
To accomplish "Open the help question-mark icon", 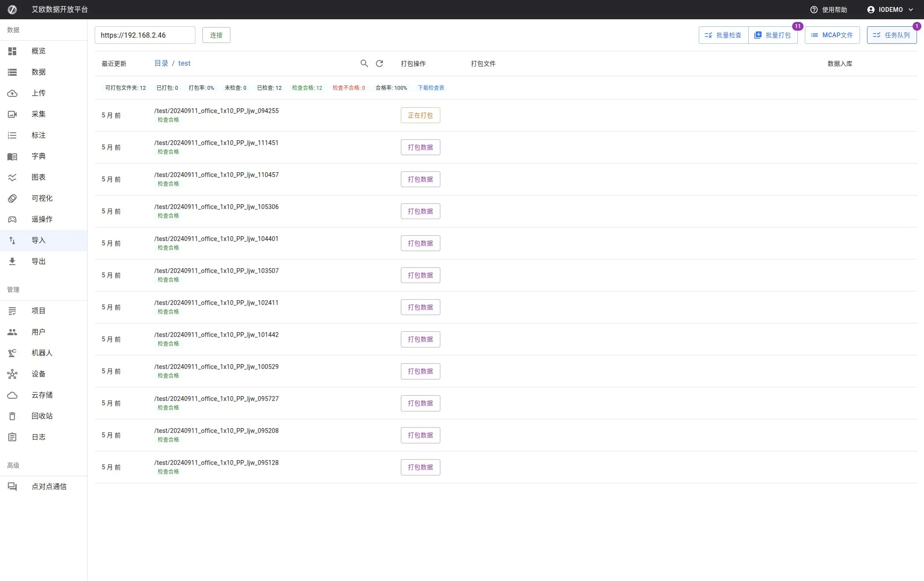I will (x=814, y=10).
